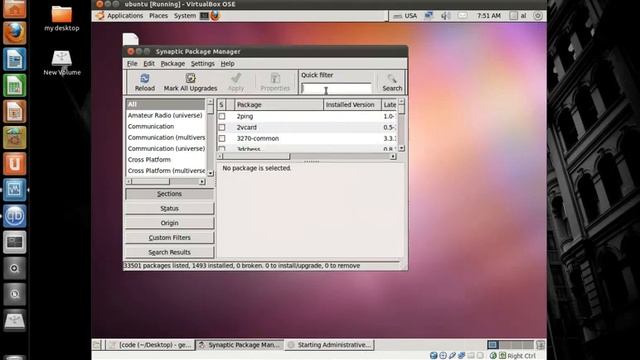Open the Package menu in Synaptic
The width and height of the screenshot is (640, 360).
[173, 64]
